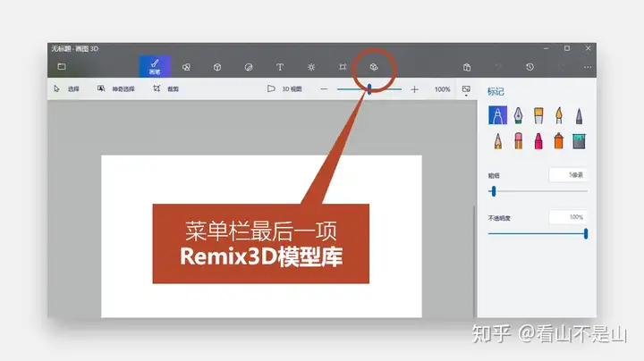Open the 3D shapes cube tool
The height and width of the screenshot is (361, 644).
point(217,67)
